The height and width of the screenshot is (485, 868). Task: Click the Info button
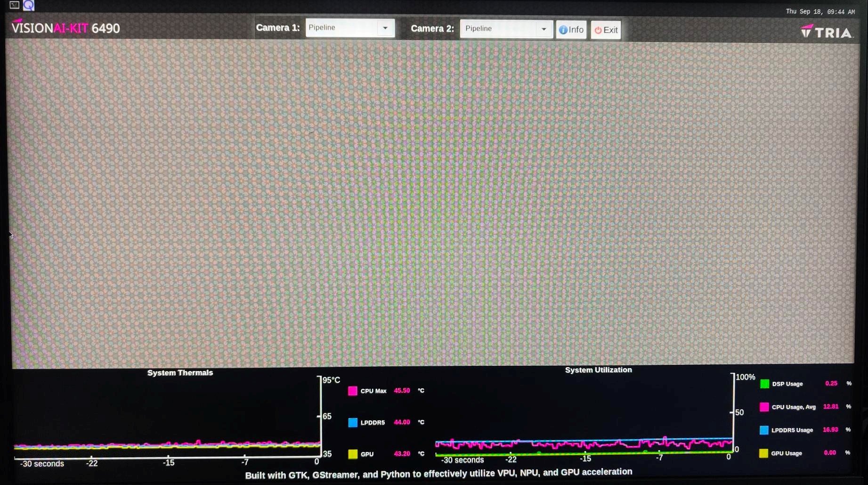click(x=571, y=30)
